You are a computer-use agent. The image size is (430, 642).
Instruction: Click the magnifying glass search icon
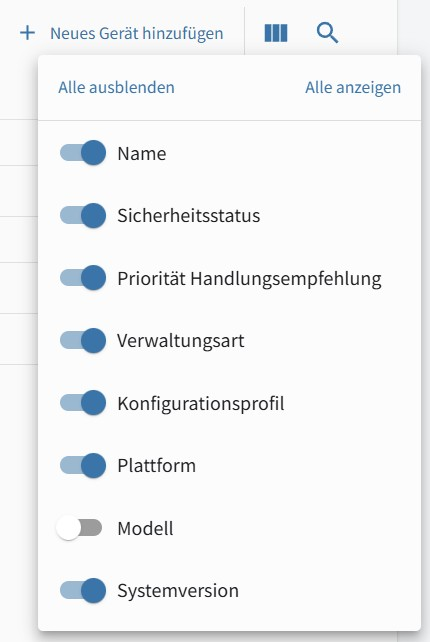coord(327,33)
